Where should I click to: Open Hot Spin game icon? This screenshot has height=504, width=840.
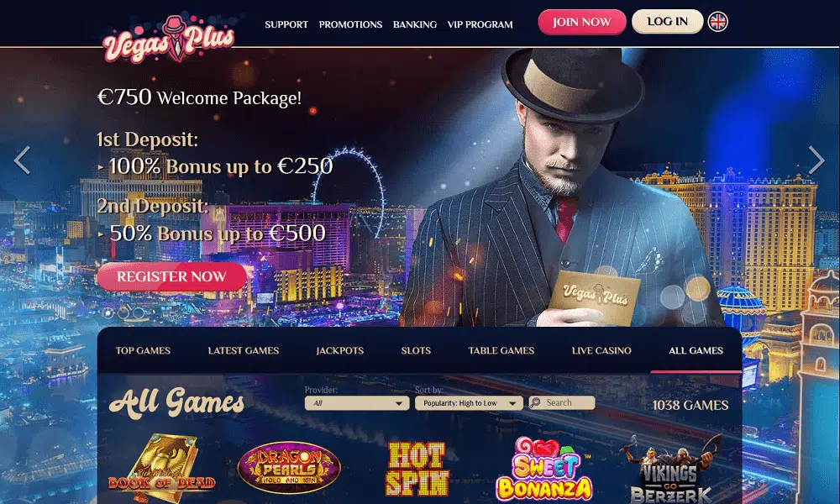click(x=417, y=470)
